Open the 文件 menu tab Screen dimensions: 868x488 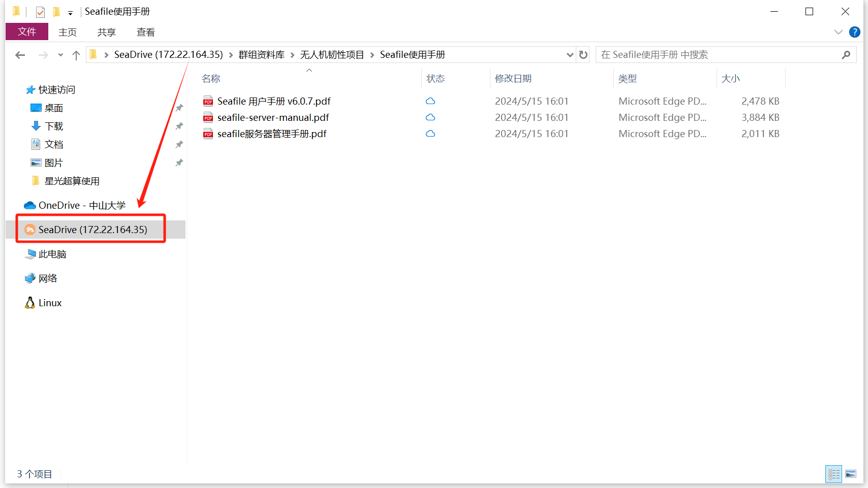pos(27,31)
